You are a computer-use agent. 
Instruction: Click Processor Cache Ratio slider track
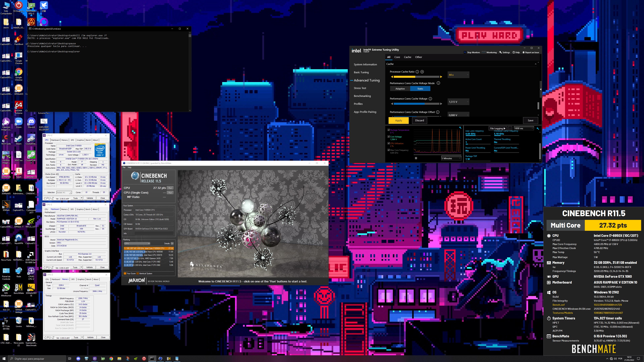point(416,77)
